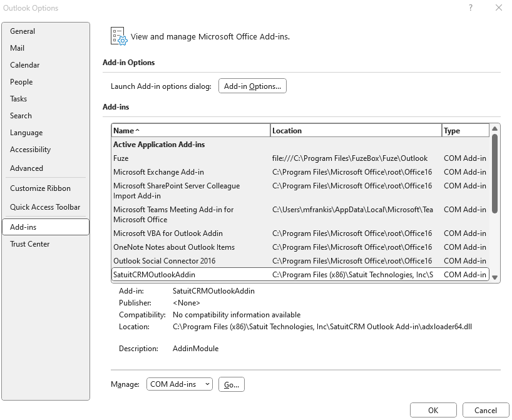Click the Cancel button
Viewport: 512px width, 420px height.
(x=486, y=411)
